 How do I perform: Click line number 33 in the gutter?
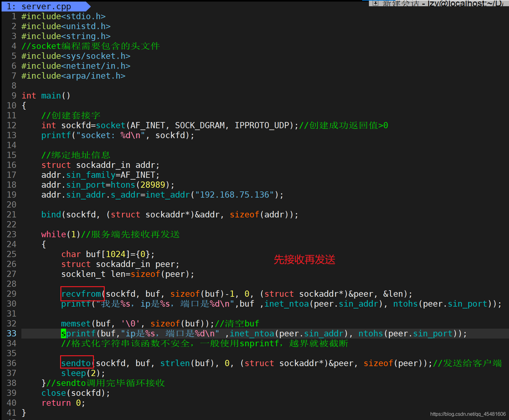tap(11, 334)
